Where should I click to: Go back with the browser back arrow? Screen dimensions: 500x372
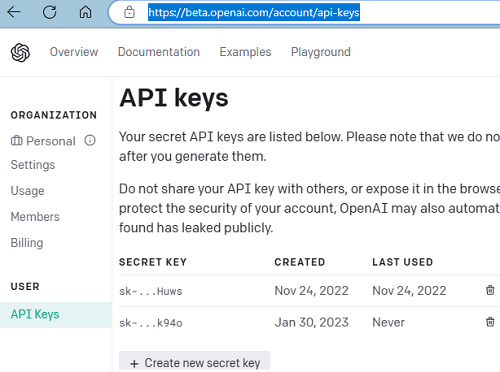coord(14,12)
